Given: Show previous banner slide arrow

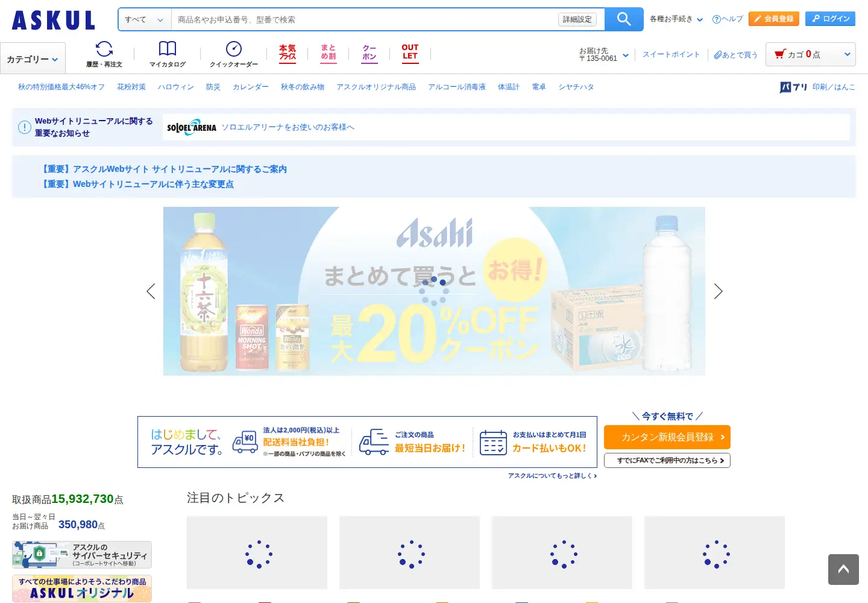Looking at the screenshot, I should click(x=151, y=291).
